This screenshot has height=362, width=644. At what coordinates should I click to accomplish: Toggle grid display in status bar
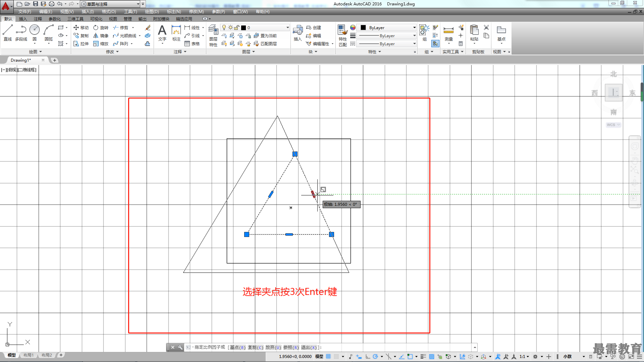point(328,356)
